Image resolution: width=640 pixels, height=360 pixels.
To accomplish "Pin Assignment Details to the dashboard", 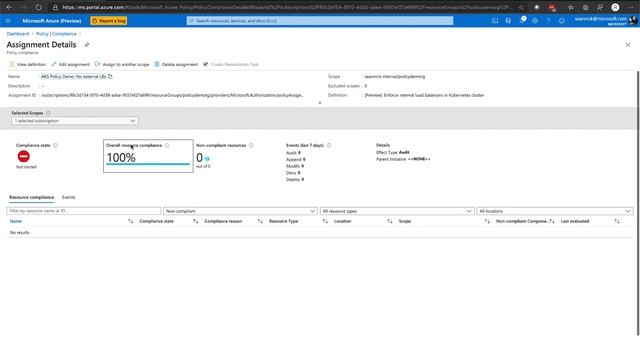I will [x=87, y=44].
